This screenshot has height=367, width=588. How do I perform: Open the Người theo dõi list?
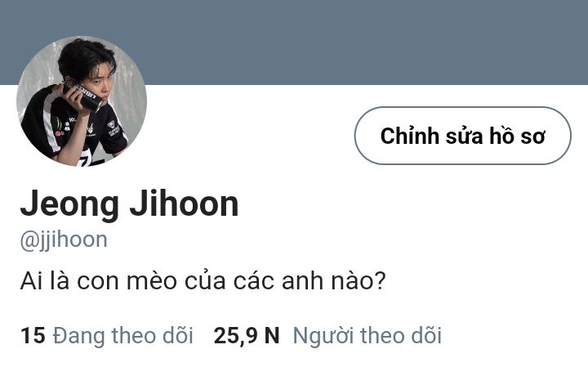point(367,335)
